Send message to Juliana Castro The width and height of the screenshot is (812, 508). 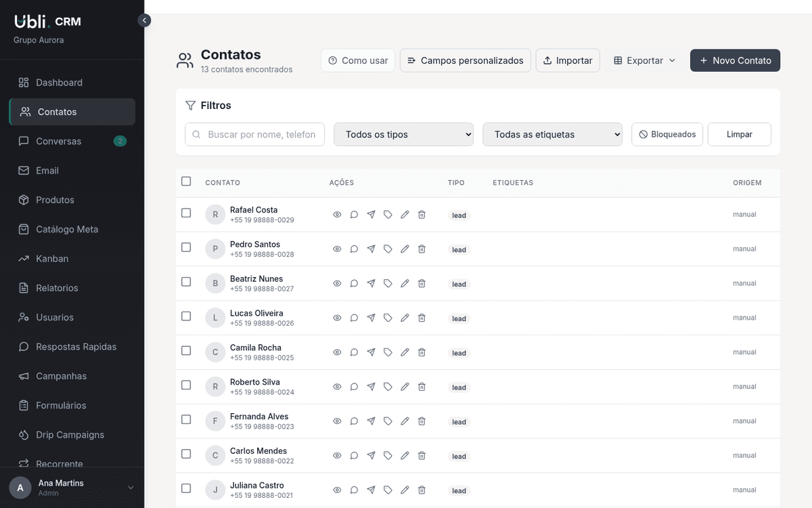point(371,490)
